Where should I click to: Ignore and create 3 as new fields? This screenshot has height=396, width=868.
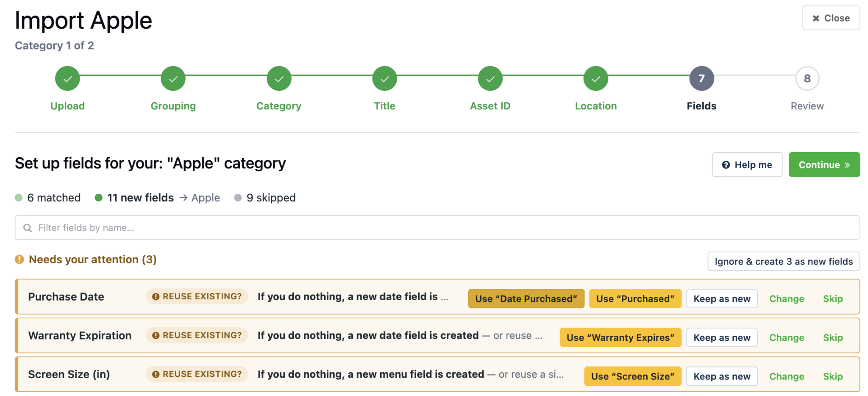[x=784, y=261]
